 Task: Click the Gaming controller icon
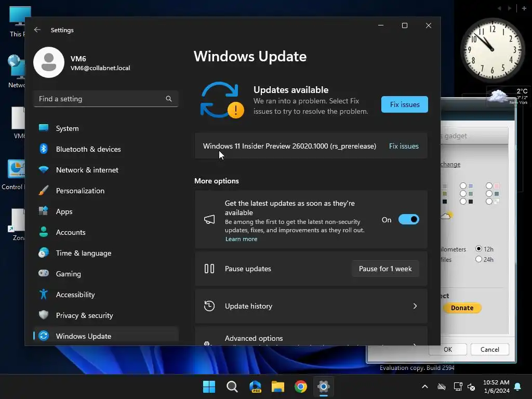tap(44, 273)
